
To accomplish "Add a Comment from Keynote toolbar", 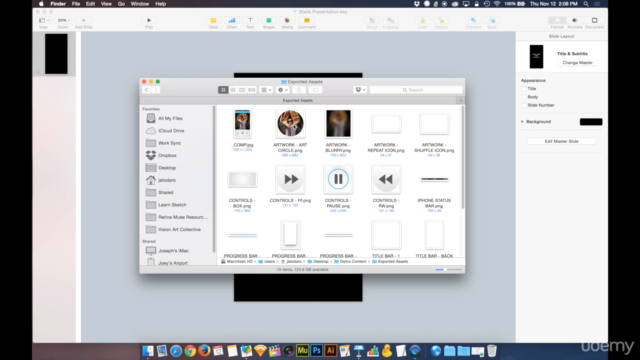I will [307, 23].
